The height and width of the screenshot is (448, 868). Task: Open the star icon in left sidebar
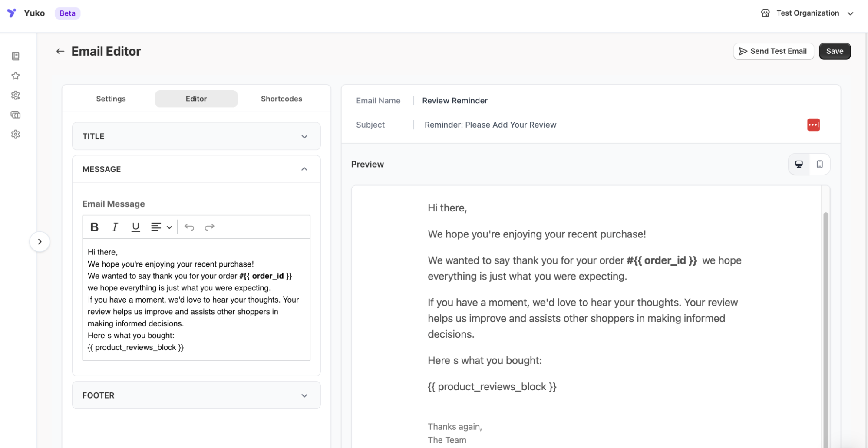click(16, 76)
